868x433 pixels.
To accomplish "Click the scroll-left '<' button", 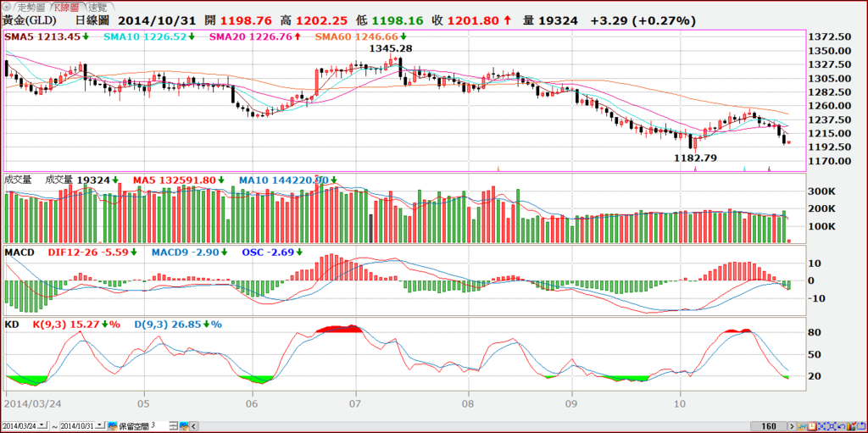I will click(194, 426).
